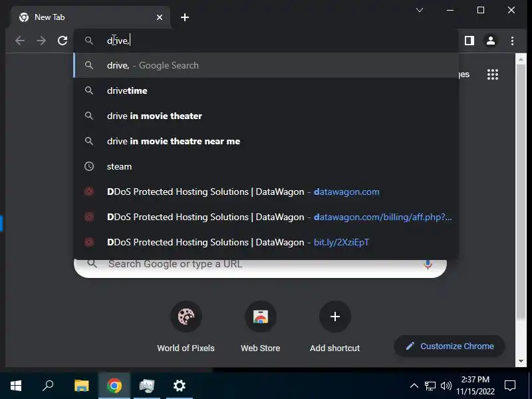Click the Add shortcut button
The height and width of the screenshot is (399, 532).
[335, 327]
